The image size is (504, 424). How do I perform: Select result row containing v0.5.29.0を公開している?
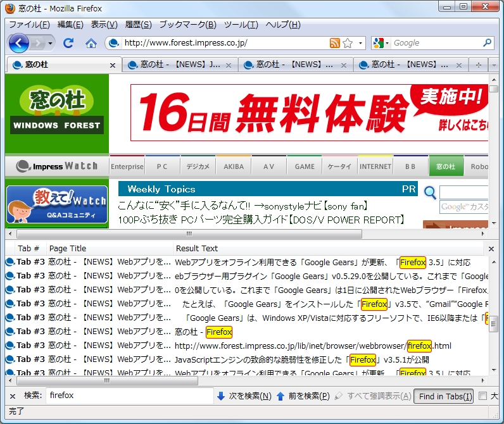(247, 276)
